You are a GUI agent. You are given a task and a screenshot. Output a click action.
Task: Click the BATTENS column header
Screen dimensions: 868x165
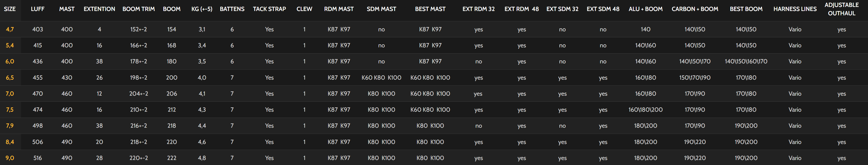232,9
